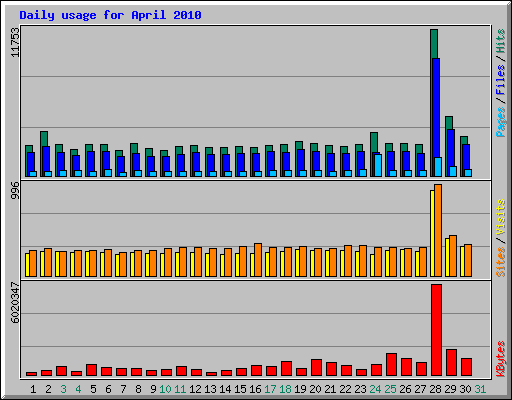Viewport: 512px width, 400px height.
Task: Select the red KBytes bar for day 25
Action: (391, 365)
